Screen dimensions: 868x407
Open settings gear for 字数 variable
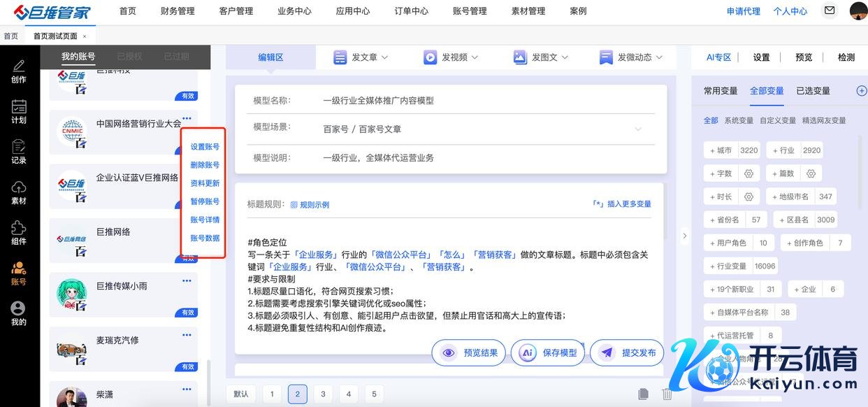click(748, 173)
